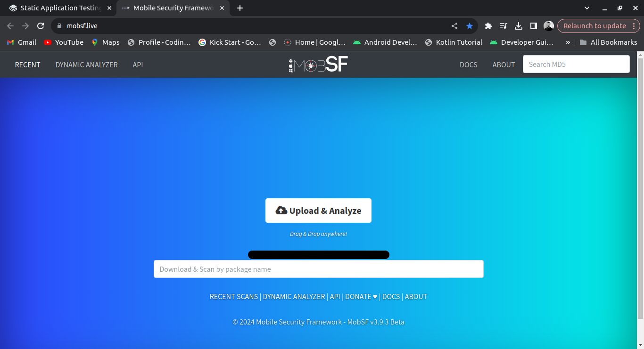Image resolution: width=644 pixels, height=349 pixels.
Task: Open the All Bookmarks folder
Action: pyautogui.click(x=608, y=42)
